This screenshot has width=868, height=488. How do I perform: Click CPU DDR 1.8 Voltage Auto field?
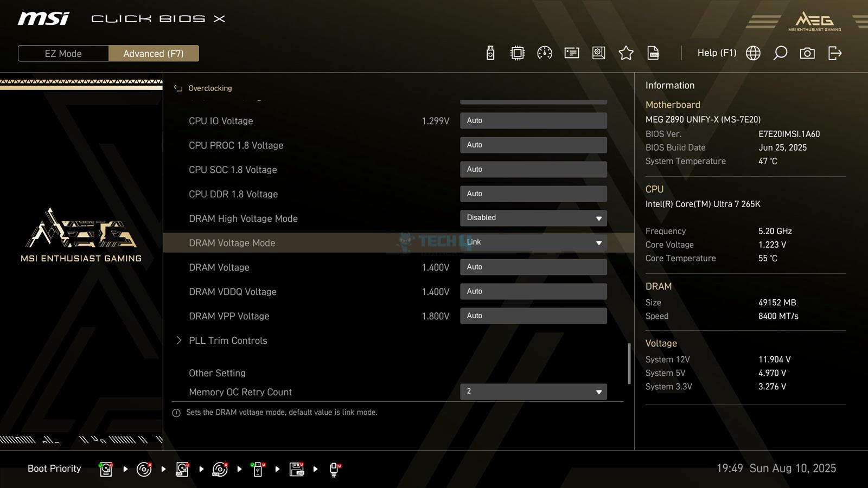tap(533, 194)
